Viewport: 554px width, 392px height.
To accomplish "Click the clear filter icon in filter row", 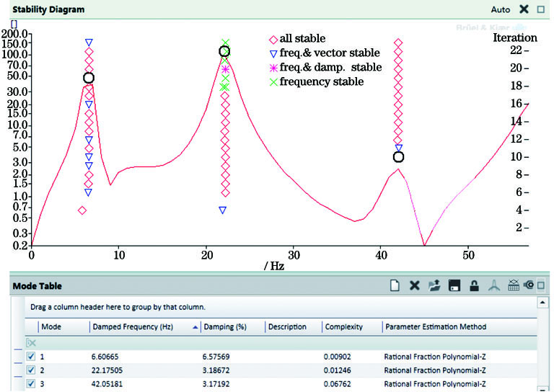I will tap(30, 342).
